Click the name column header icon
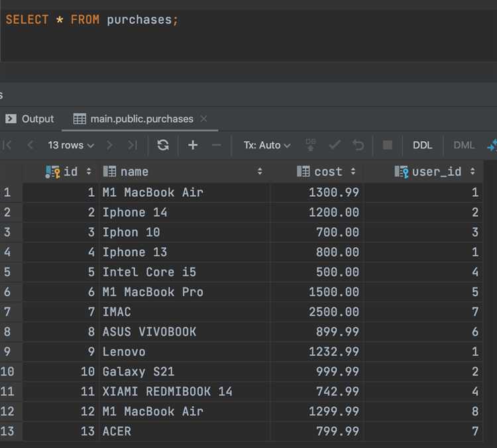This screenshot has width=497, height=448. pyautogui.click(x=109, y=172)
